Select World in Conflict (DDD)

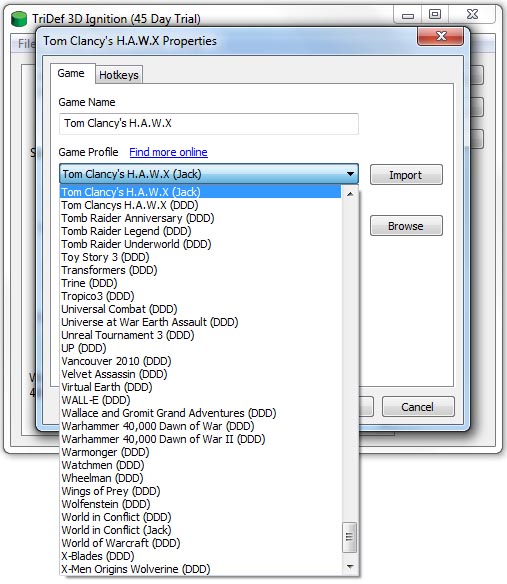(x=201, y=517)
